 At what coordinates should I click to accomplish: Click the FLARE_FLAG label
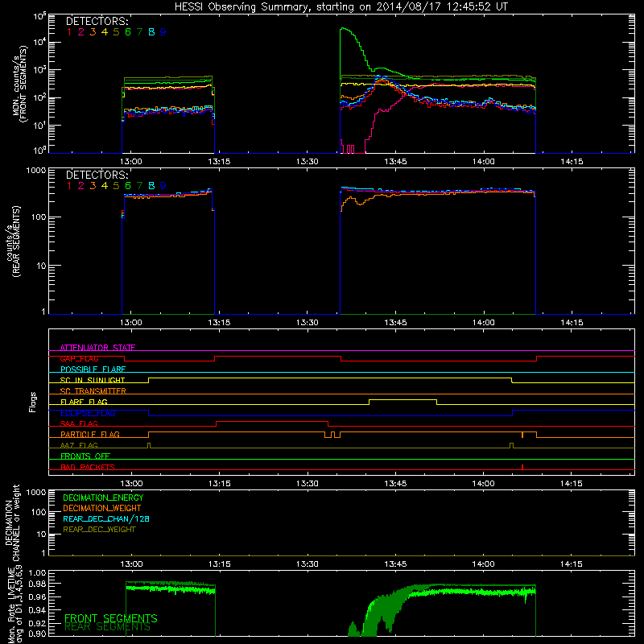pyautogui.click(x=84, y=402)
